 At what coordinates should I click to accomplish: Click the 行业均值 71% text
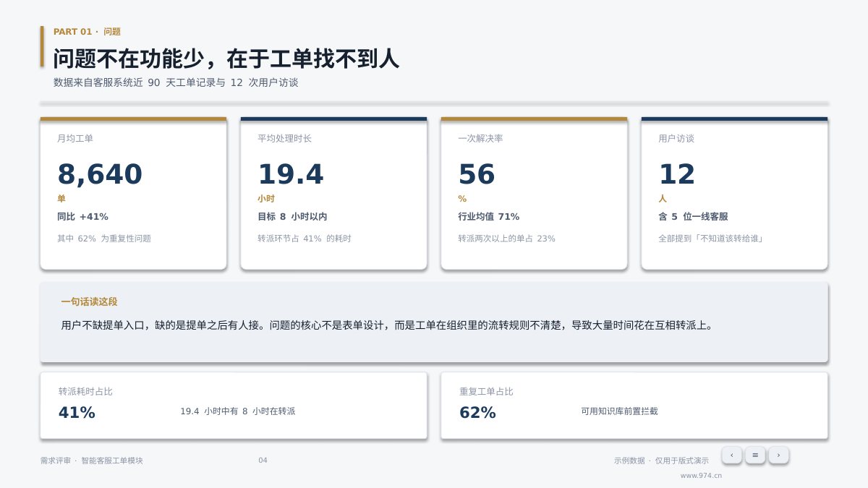489,217
